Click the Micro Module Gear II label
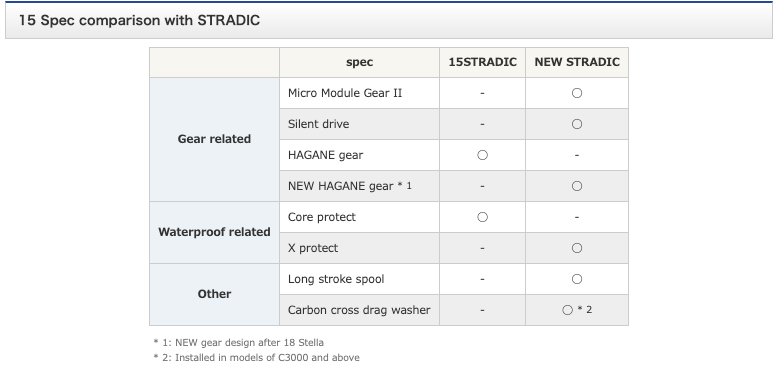 tap(345, 93)
